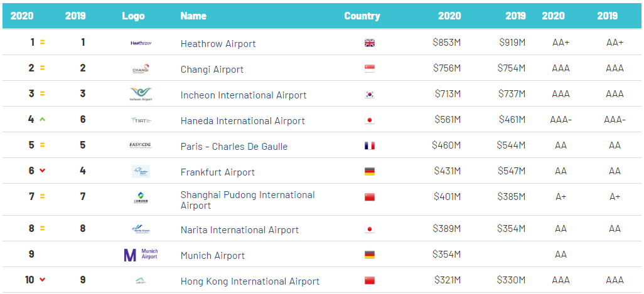Screen dimensions: 644x294
Task: Click the green up arrow beside rank 4
Action: click(42, 120)
